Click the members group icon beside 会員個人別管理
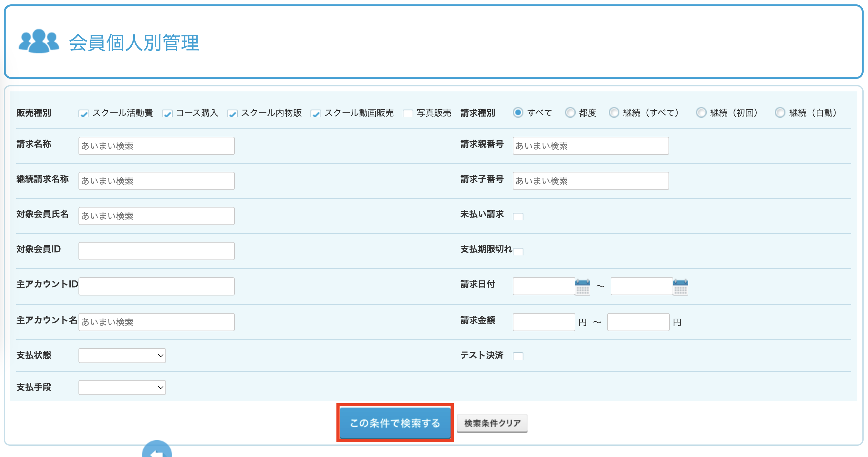 pos(39,42)
